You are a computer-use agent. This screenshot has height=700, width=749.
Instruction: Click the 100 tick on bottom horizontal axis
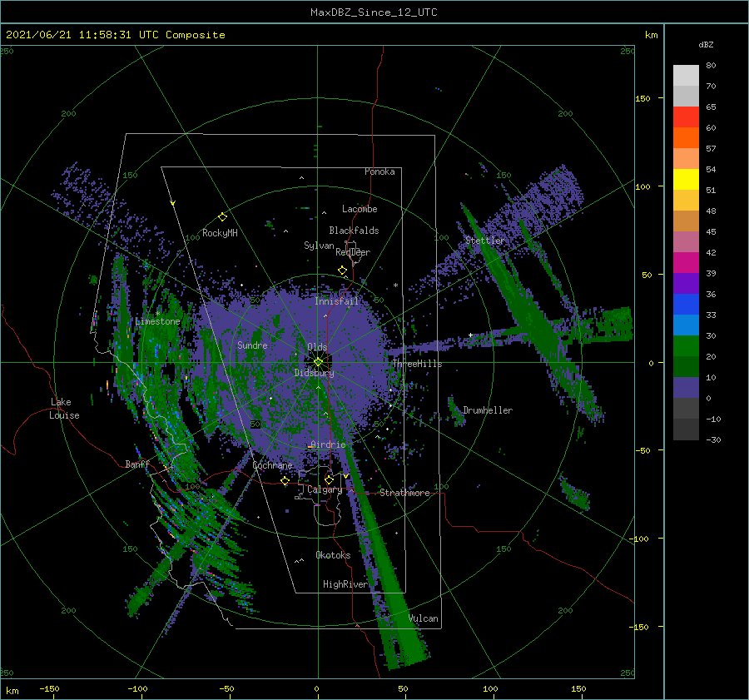pyautogui.click(x=490, y=689)
